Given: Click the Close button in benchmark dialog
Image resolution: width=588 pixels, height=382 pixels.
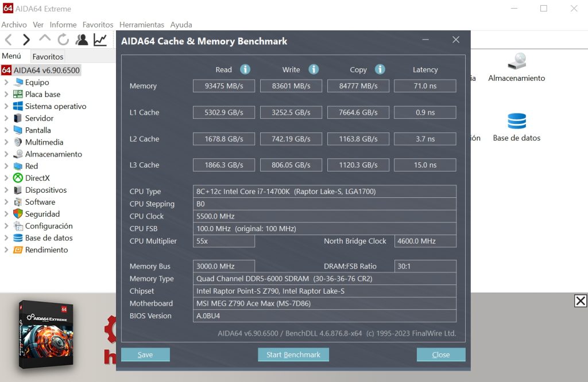Looking at the screenshot, I should tap(441, 354).
